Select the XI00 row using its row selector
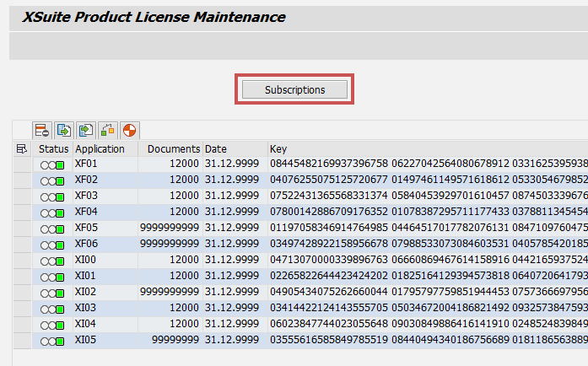 22,261
